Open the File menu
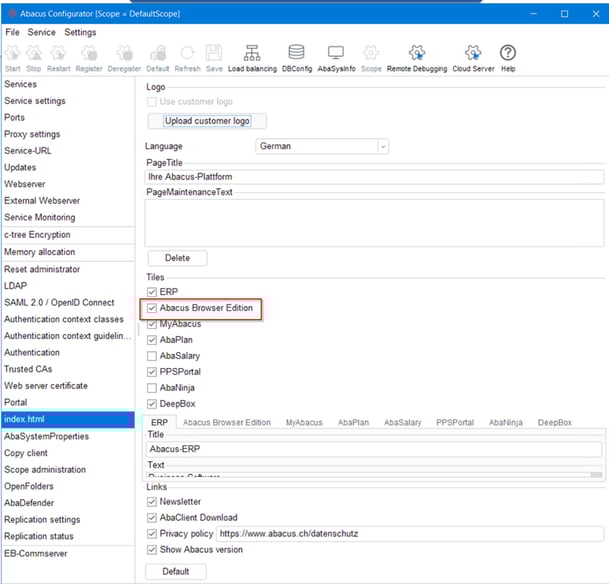The width and height of the screenshot is (609, 584). pos(12,32)
